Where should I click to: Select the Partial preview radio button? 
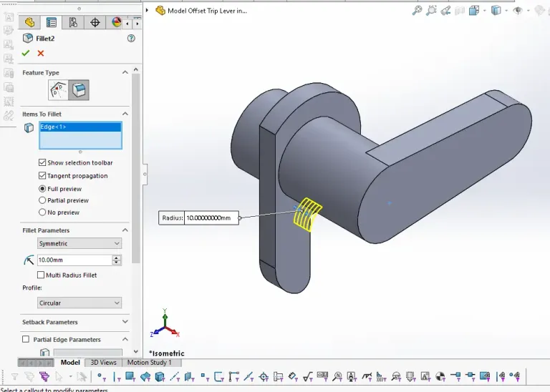click(x=42, y=200)
